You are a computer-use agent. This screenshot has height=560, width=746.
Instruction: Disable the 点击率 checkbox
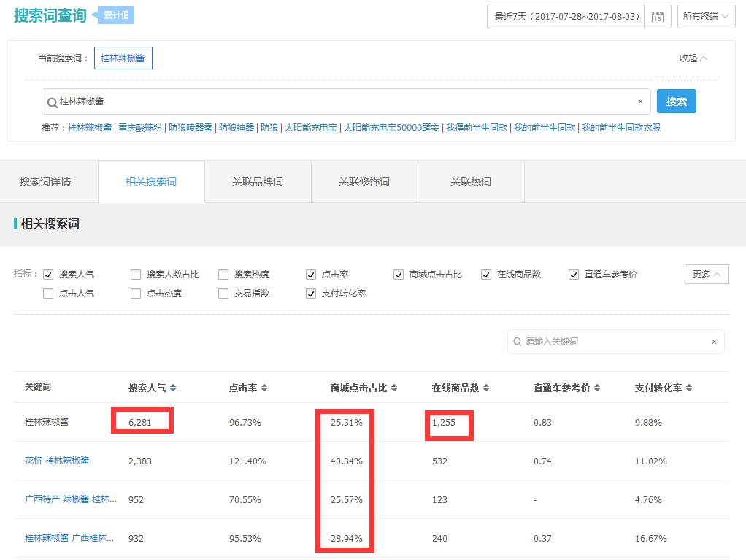pyautogui.click(x=311, y=275)
